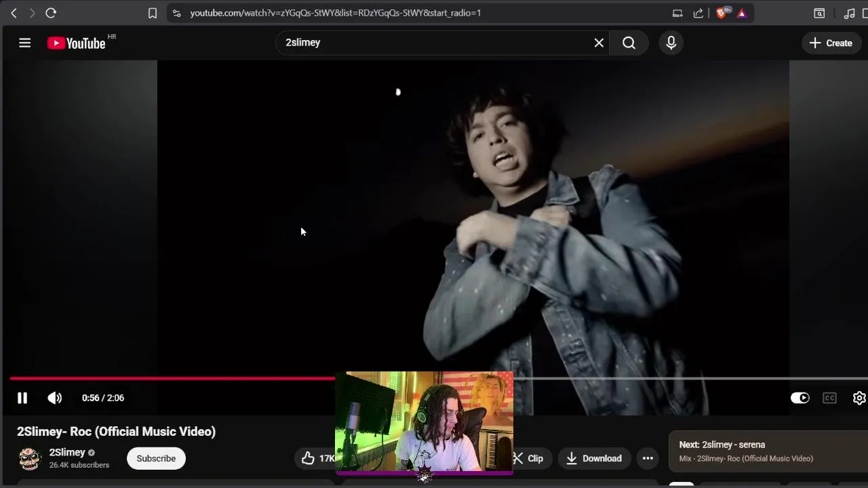Navigate forward in the browser
Image resolution: width=868 pixels, height=488 pixels.
pyautogui.click(x=32, y=13)
